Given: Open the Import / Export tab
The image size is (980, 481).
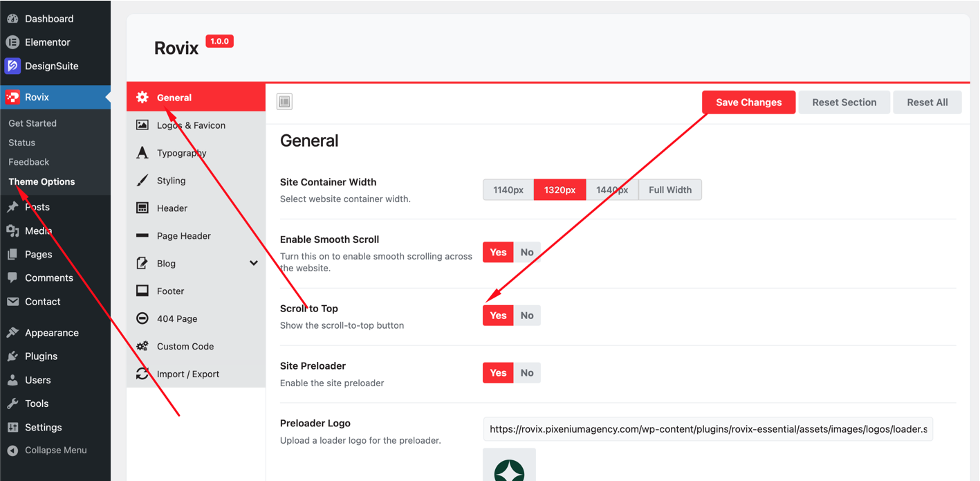Looking at the screenshot, I should tap(196, 374).
